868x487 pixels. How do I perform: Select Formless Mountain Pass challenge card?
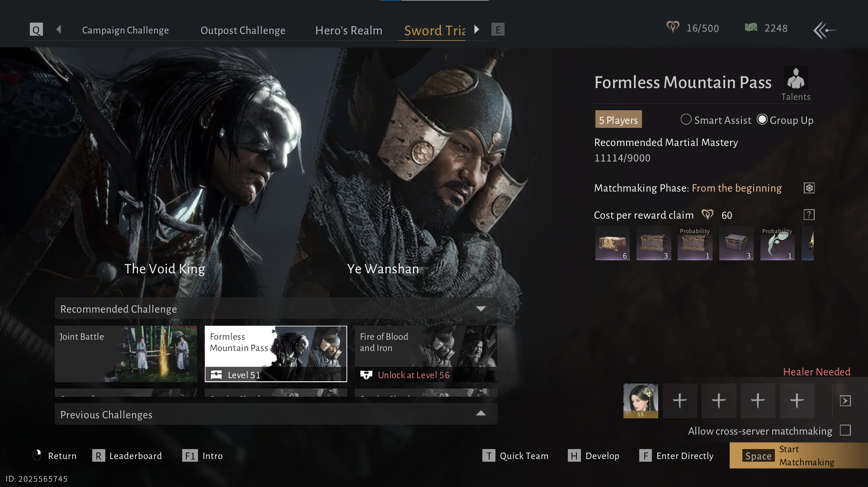tap(276, 354)
